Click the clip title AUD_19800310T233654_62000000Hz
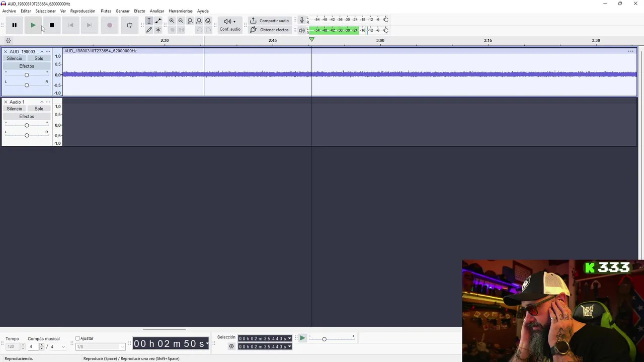This screenshot has height=362, width=644. tap(101, 51)
